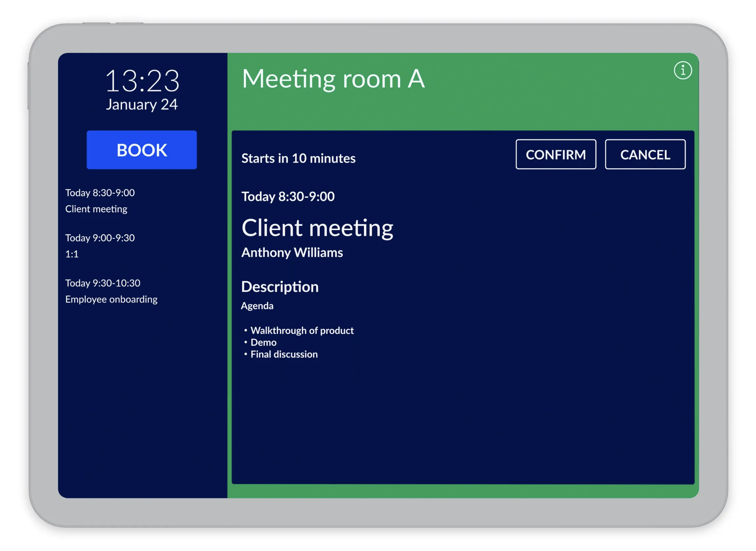Click the Demo agenda bullet
The width and height of the screenshot is (756, 551).
[x=263, y=342]
